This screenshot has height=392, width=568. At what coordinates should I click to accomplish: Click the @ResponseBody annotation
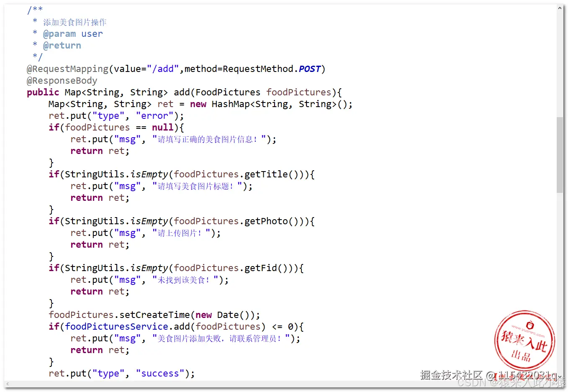click(62, 81)
